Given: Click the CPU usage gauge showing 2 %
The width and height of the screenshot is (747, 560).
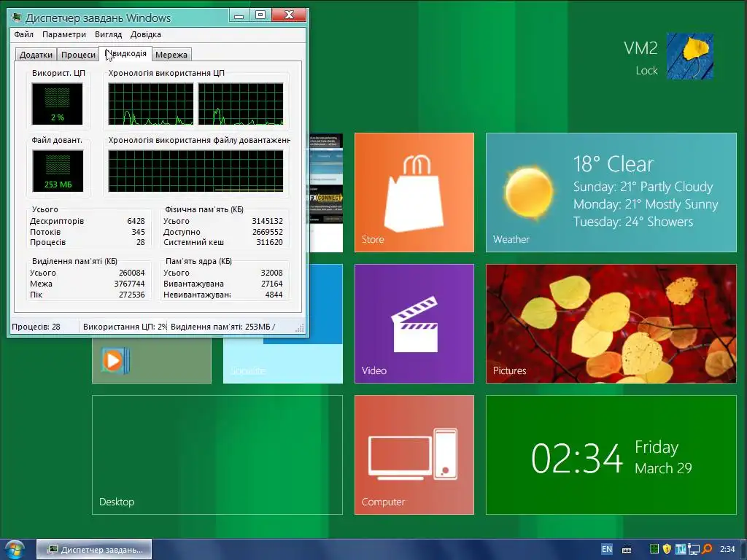Looking at the screenshot, I should (x=57, y=104).
